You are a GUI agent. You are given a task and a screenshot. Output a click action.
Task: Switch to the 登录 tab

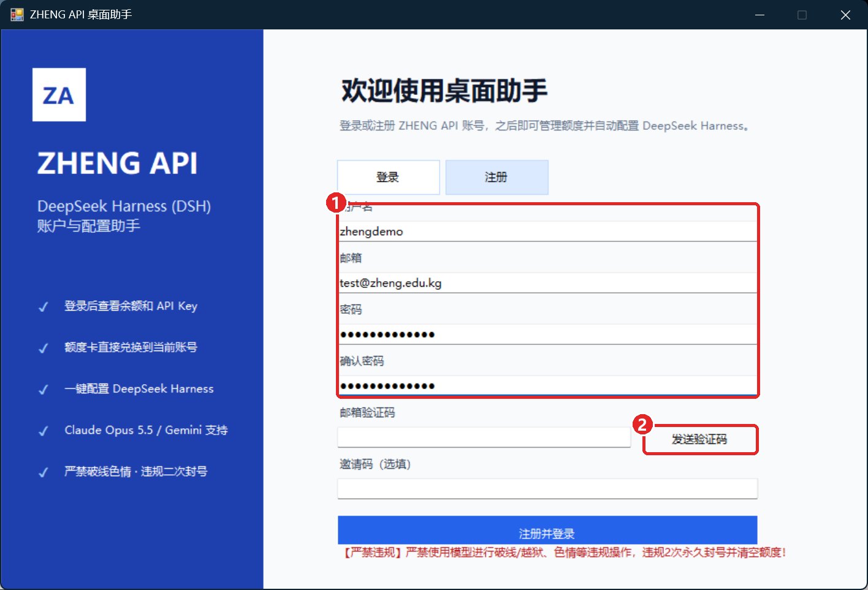click(x=388, y=177)
